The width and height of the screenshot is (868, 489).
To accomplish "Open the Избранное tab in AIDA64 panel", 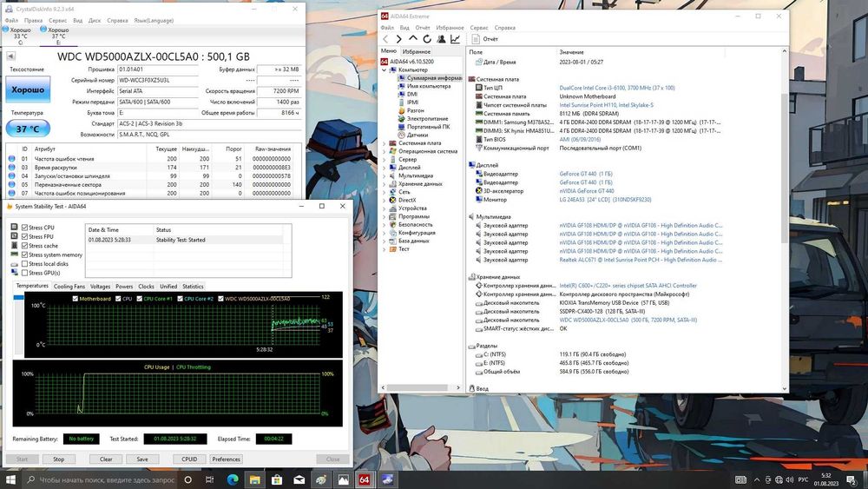I will point(417,51).
